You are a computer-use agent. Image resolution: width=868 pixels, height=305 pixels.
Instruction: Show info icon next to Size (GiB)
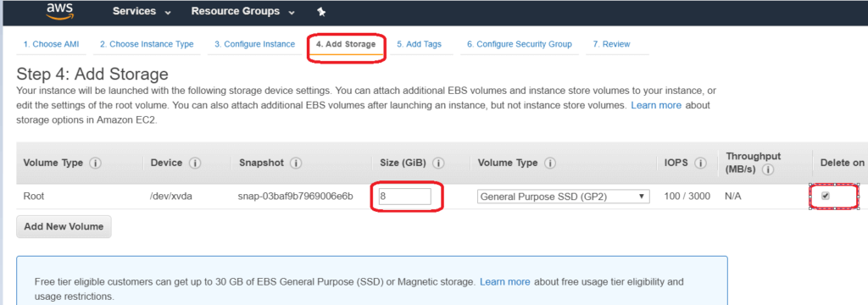(439, 163)
